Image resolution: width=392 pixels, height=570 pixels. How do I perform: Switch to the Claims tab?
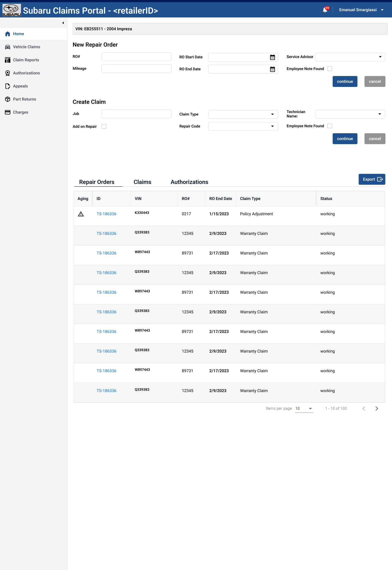point(142,182)
